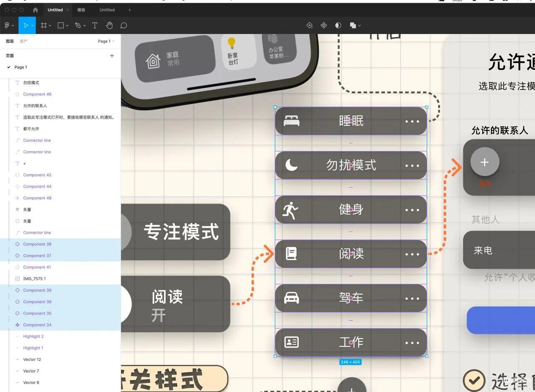Click the Use as mask icon
535x392 pixels.
coord(338,25)
